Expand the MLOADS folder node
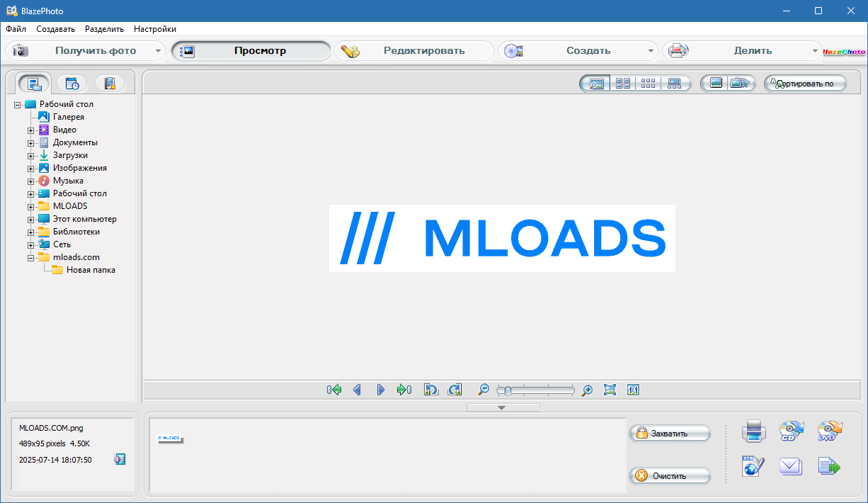The width and height of the screenshot is (868, 503). [31, 206]
